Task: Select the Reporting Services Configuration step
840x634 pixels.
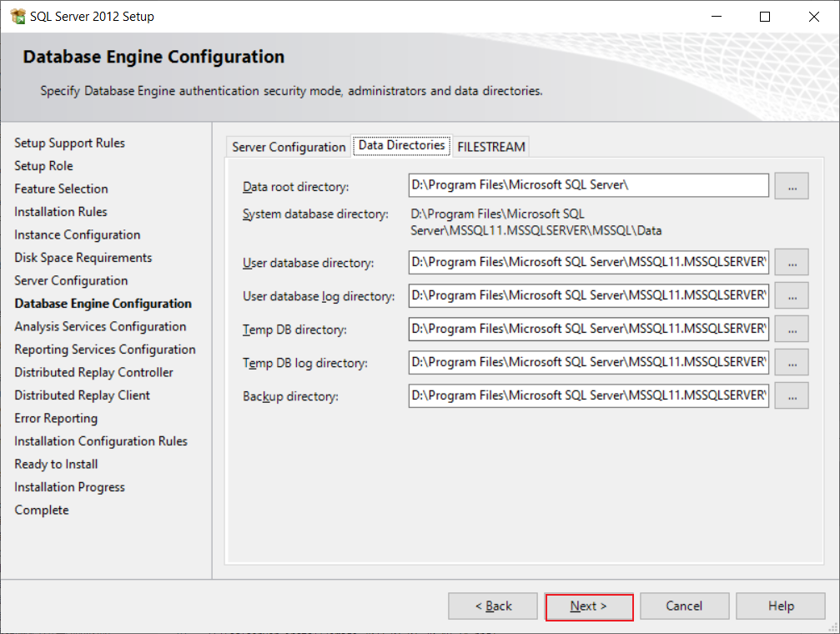Action: coord(105,350)
